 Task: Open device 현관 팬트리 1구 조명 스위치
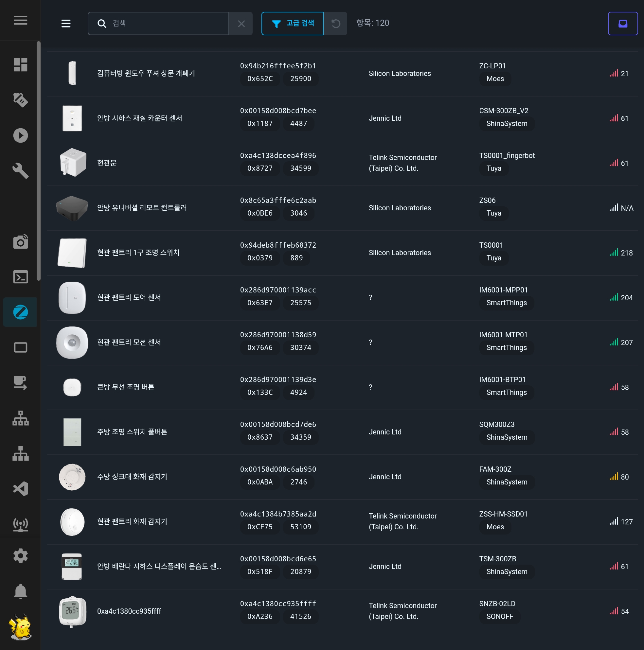[138, 253]
